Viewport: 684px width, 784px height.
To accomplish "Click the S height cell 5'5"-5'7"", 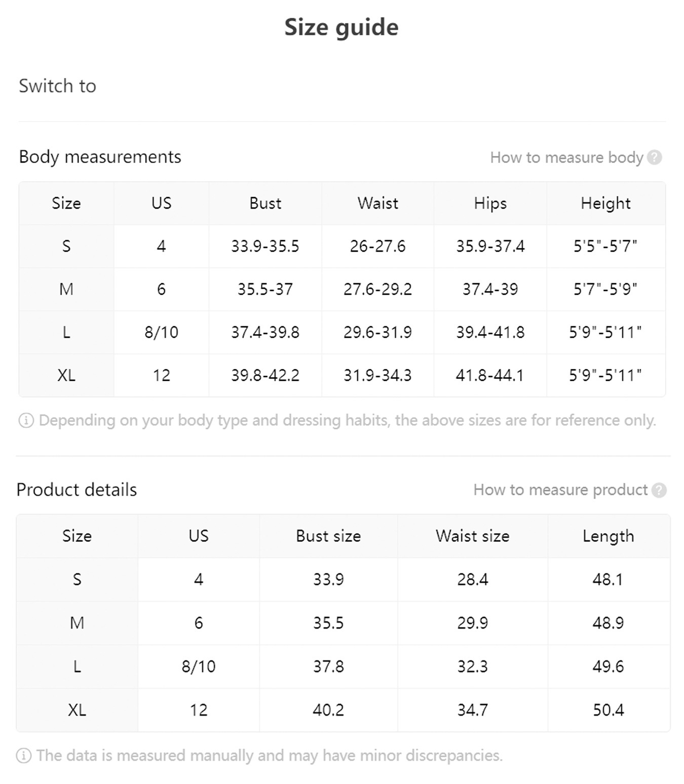I will [x=605, y=246].
